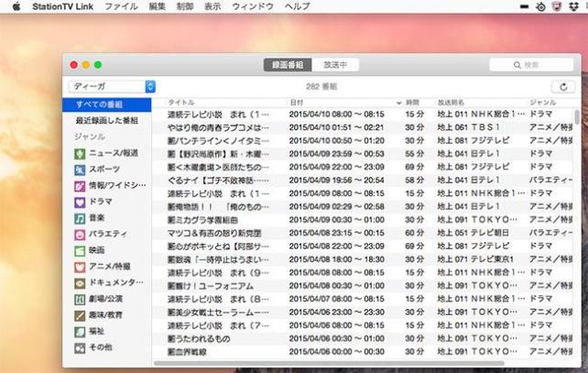Click 地上 061 ＴＢＳ１ station cell
This screenshot has height=373, width=588.
coord(469,127)
